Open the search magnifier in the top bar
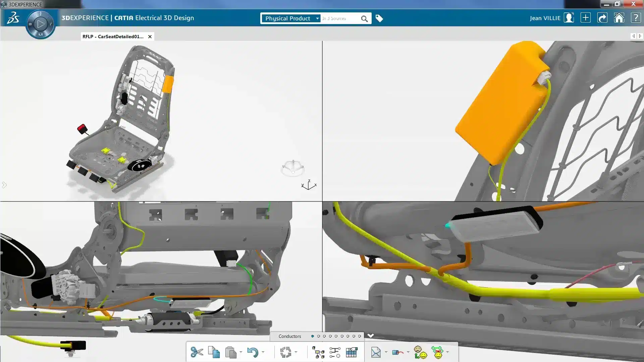The image size is (644, 362). tap(364, 18)
